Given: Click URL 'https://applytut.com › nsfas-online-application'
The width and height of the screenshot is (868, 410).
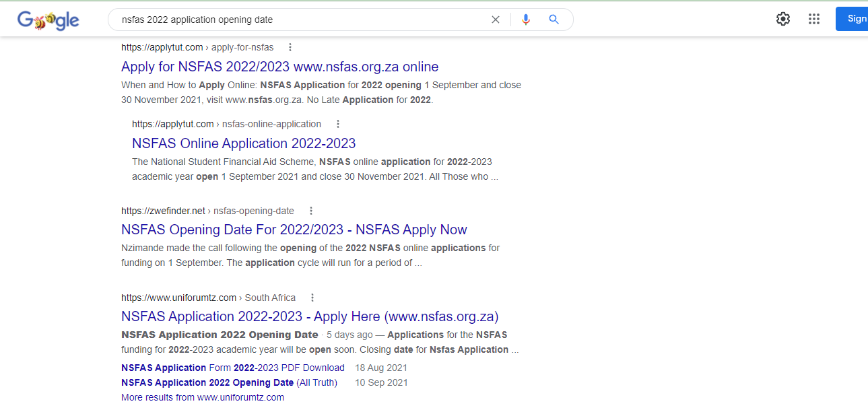Looking at the screenshot, I should click(x=226, y=124).
